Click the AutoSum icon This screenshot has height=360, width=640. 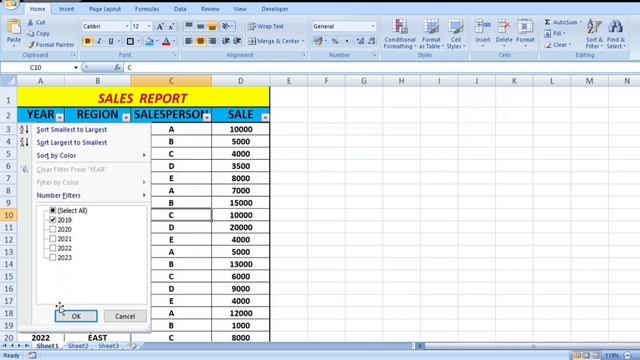pos(548,22)
